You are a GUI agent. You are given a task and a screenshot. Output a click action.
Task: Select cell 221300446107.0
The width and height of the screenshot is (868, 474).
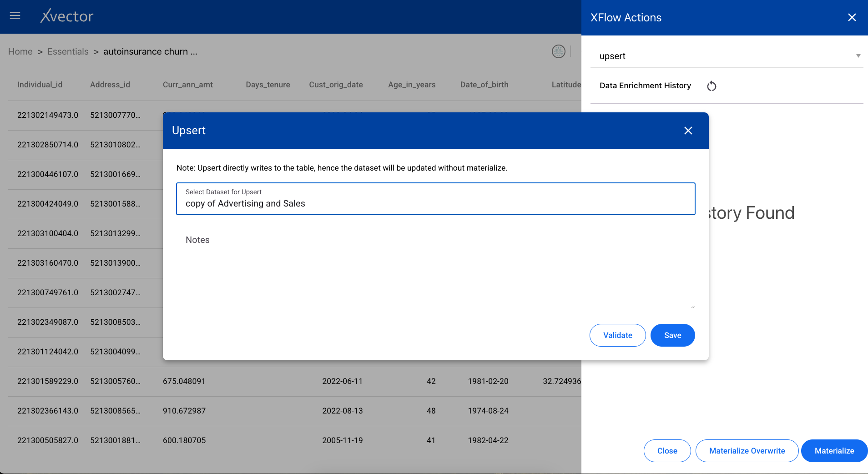[x=48, y=174]
